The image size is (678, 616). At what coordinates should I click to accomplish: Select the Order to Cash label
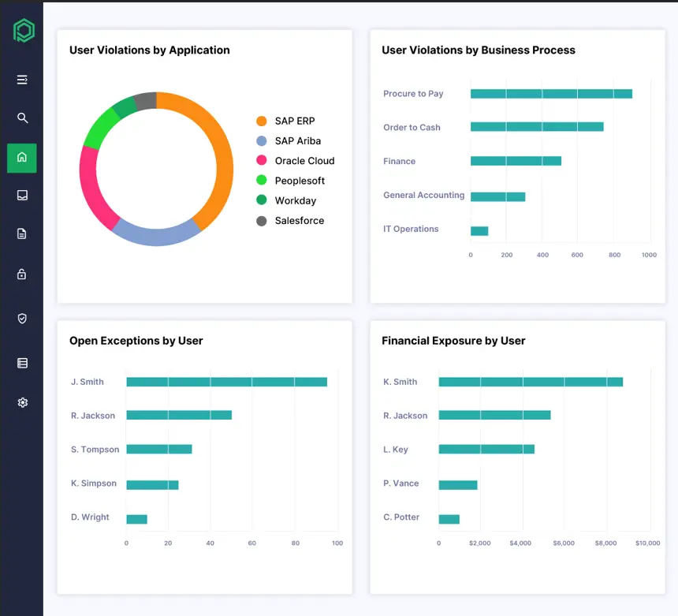pos(412,128)
